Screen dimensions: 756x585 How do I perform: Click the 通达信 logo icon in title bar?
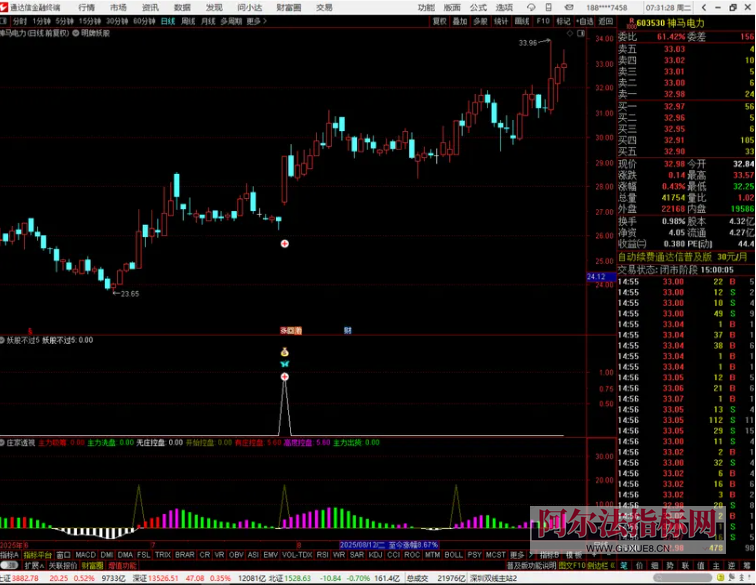(x=6, y=6)
